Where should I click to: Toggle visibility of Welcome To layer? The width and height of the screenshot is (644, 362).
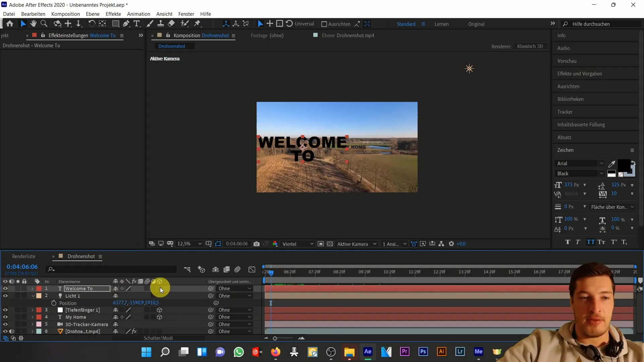[5, 289]
